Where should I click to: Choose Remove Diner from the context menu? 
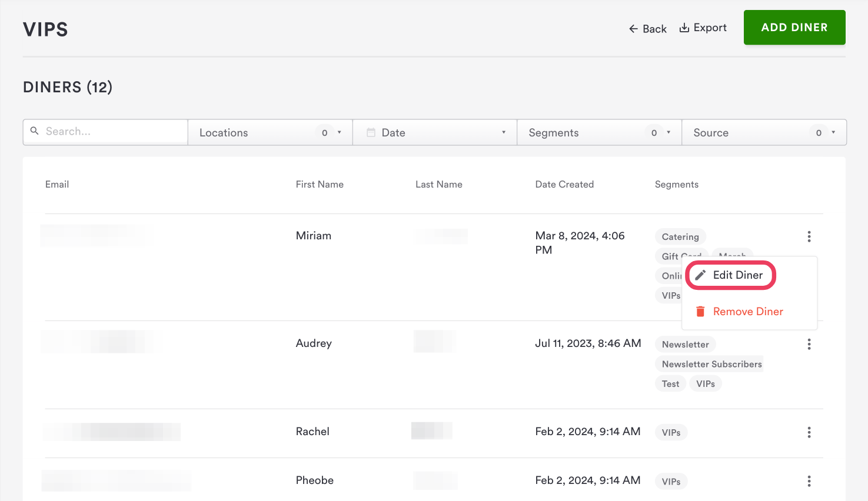[748, 312]
